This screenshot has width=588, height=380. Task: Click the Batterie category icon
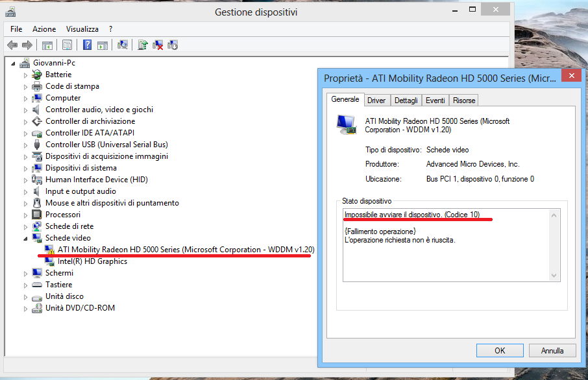click(37, 75)
